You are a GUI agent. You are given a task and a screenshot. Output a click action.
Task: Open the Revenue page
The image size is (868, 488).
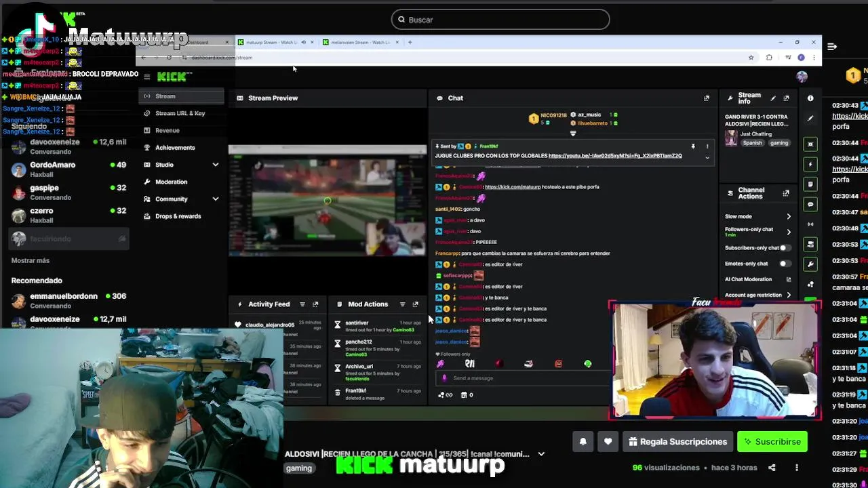[x=167, y=131]
